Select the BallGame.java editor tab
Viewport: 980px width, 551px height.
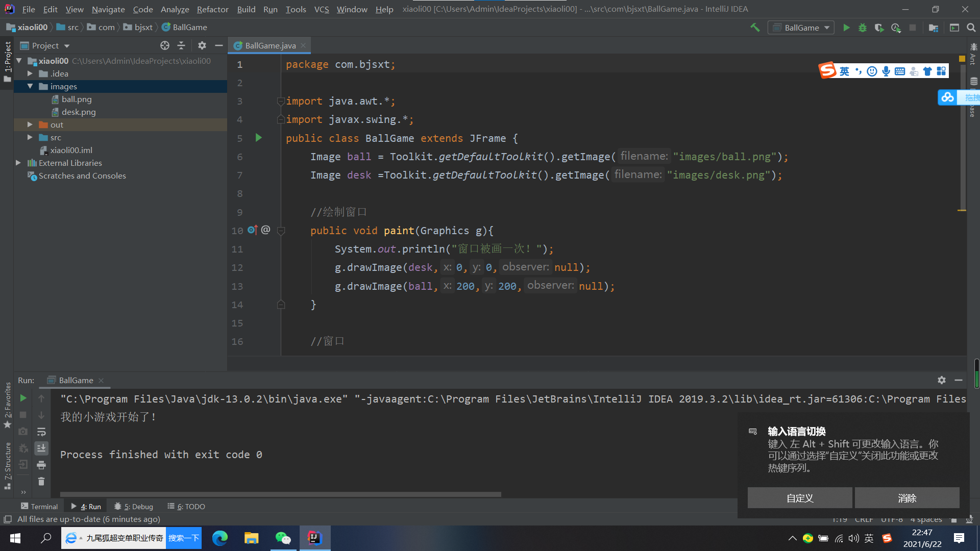tap(270, 45)
